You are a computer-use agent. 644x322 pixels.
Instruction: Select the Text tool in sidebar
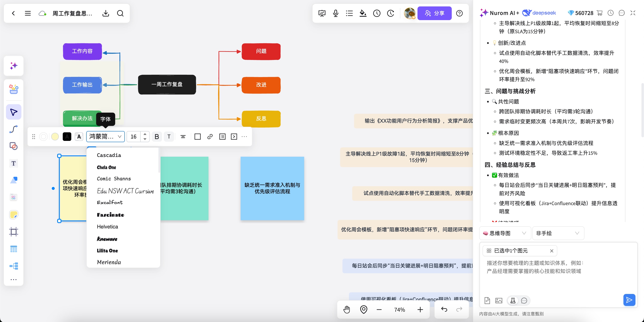(14, 163)
